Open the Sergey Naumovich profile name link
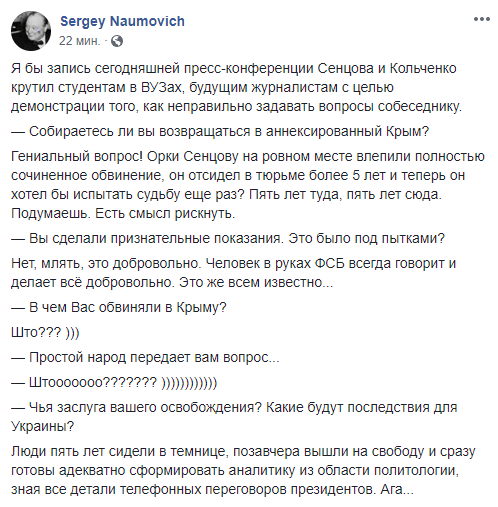The height and width of the screenshot is (507, 498). point(122,21)
